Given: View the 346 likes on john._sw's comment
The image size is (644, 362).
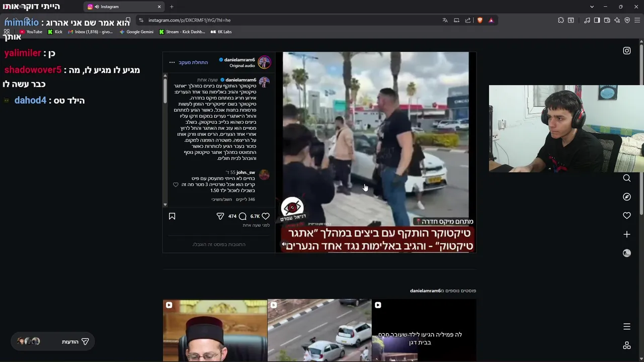Looking at the screenshot, I should 245,200.
